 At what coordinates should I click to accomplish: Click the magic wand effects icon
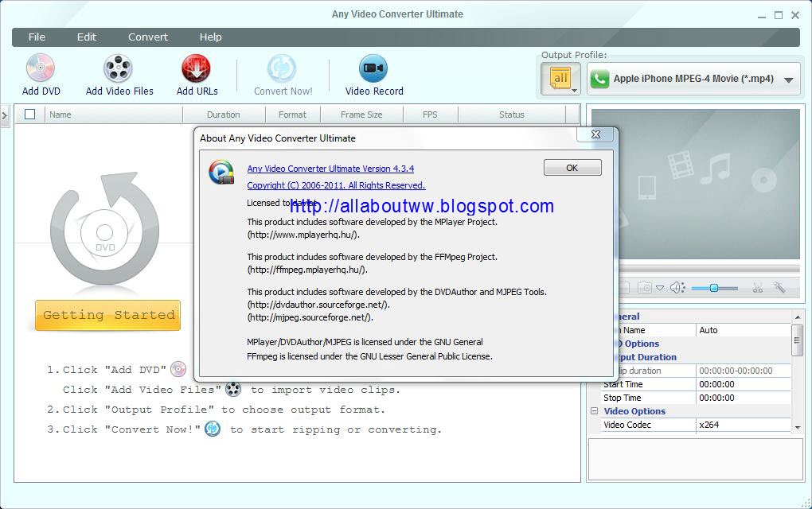click(779, 287)
